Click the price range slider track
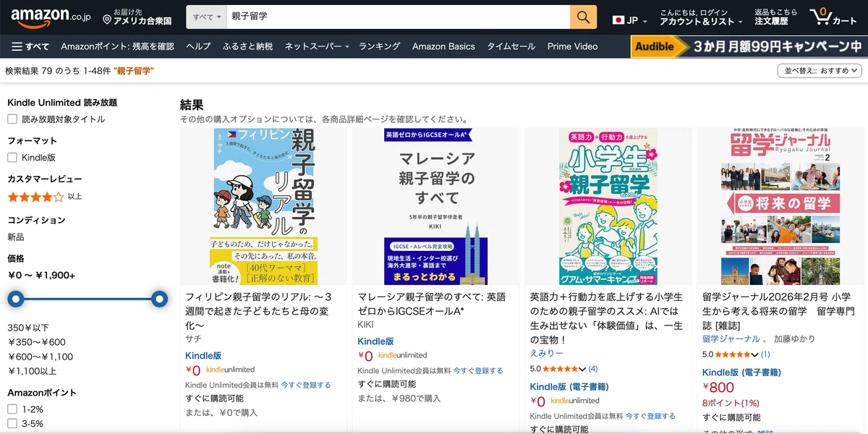This screenshot has width=868, height=434. click(x=88, y=299)
